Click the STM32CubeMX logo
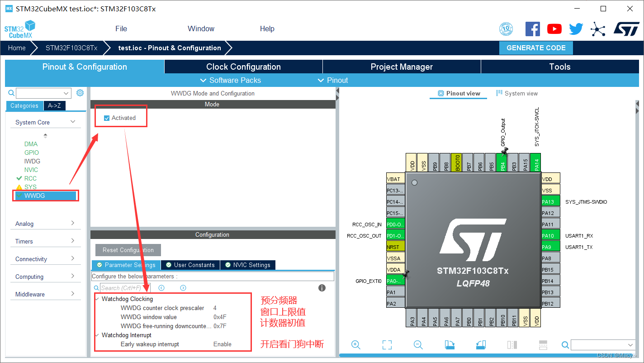The image size is (644, 363). coord(19,29)
